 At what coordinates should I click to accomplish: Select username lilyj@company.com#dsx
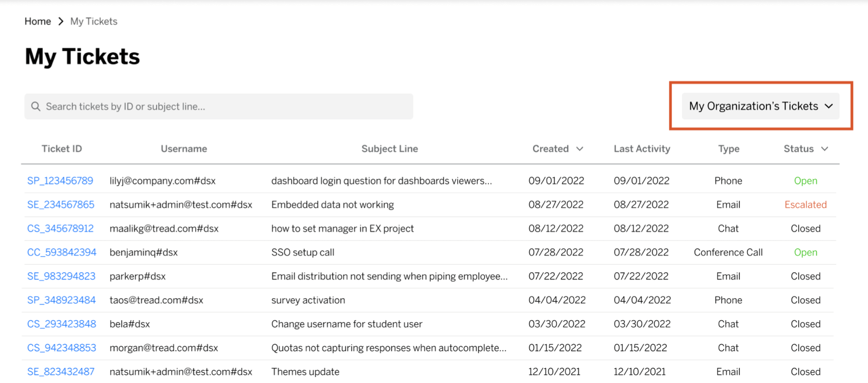point(162,181)
